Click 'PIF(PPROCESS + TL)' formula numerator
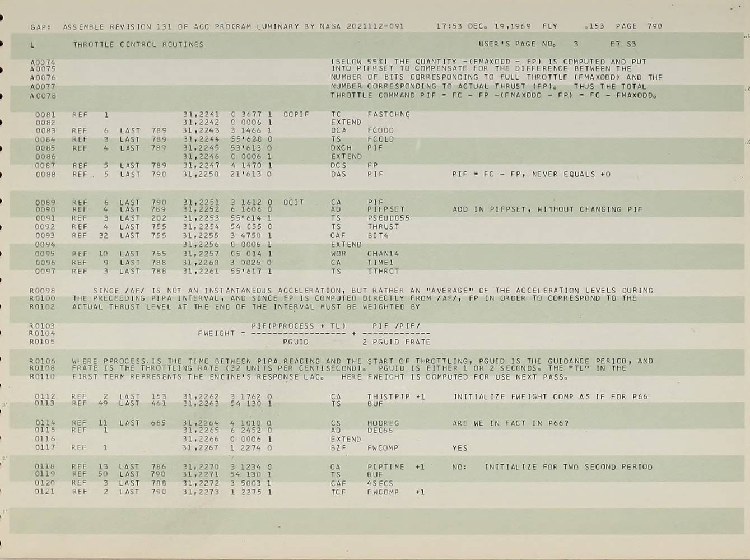The height and width of the screenshot is (560, 750). pos(299,326)
